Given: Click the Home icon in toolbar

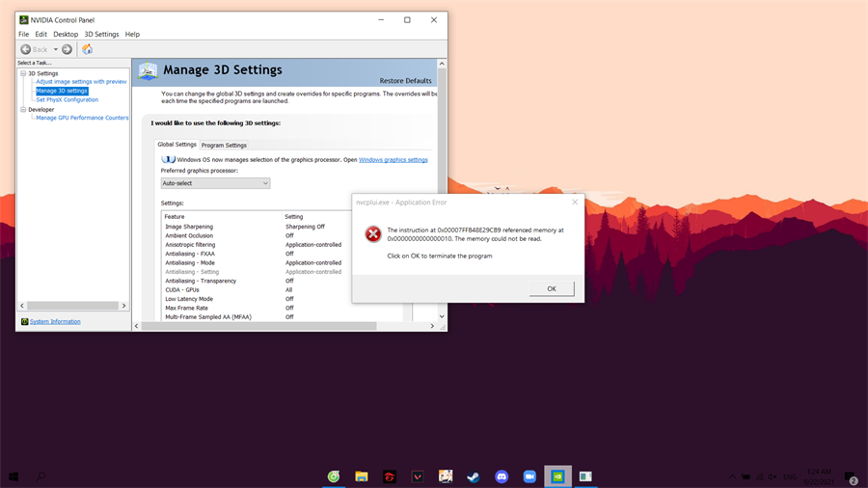Looking at the screenshot, I should pos(87,49).
